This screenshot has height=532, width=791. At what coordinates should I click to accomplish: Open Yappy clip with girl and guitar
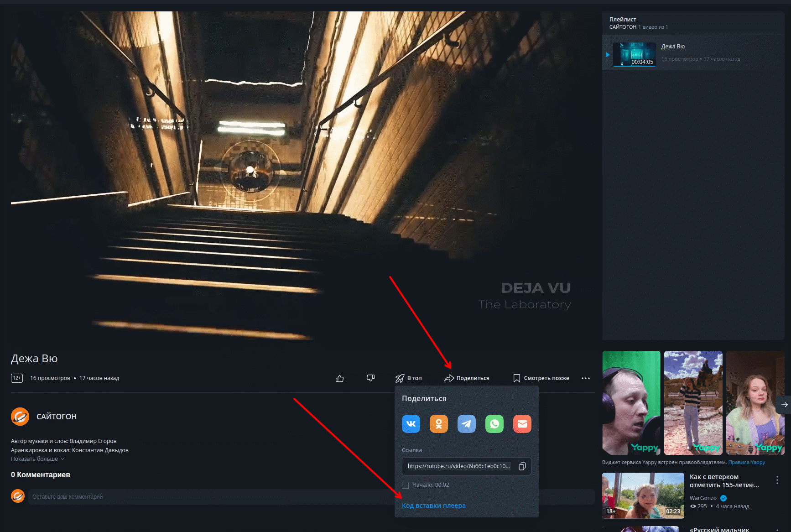point(755,403)
